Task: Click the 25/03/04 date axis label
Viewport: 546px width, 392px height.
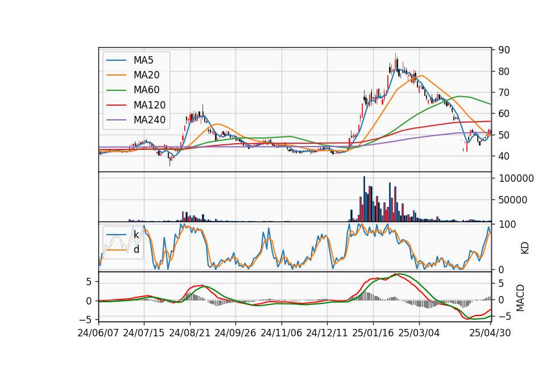Action: tap(419, 333)
